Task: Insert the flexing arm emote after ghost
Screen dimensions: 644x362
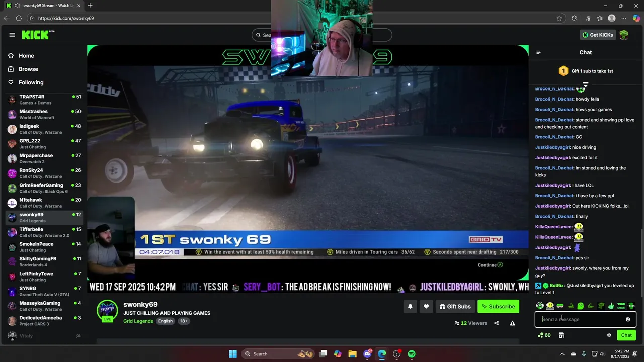Action: point(590,306)
